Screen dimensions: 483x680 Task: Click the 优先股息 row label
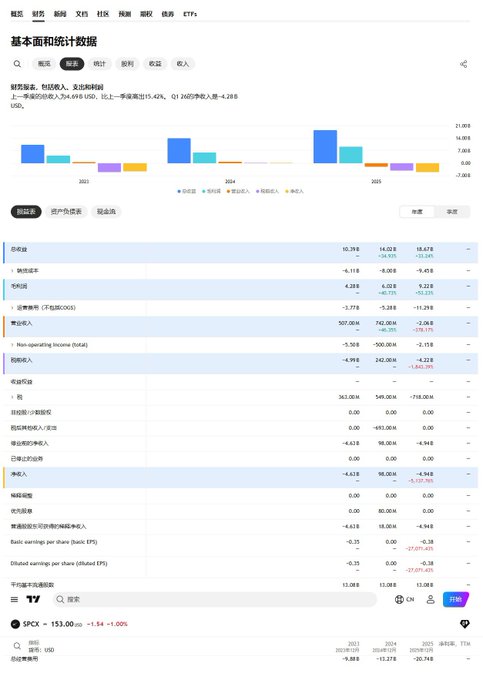click(x=21, y=511)
